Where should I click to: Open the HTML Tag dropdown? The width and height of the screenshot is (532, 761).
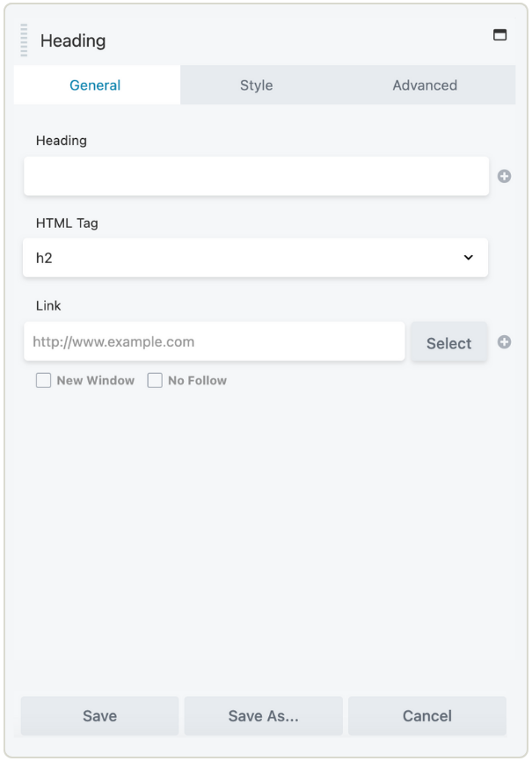pyautogui.click(x=255, y=258)
